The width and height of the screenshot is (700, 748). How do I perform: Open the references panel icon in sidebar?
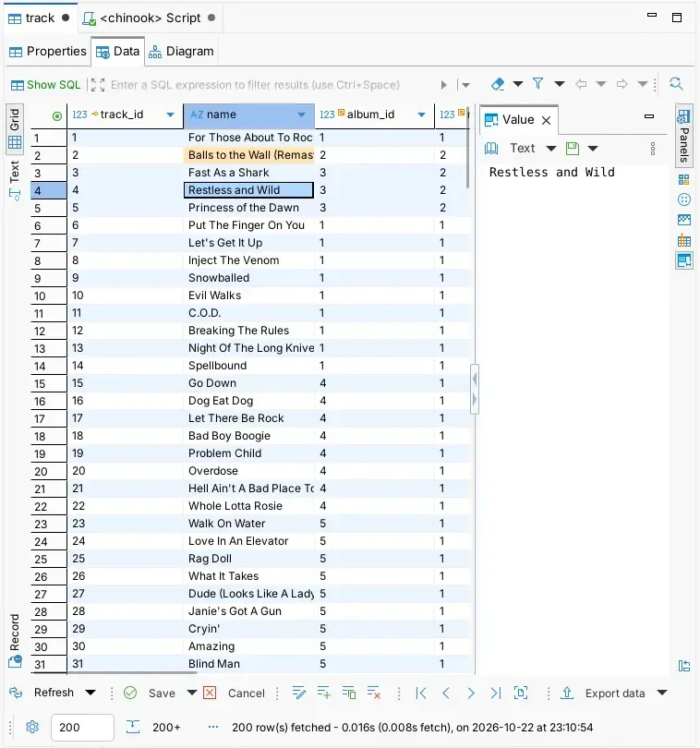click(x=684, y=220)
